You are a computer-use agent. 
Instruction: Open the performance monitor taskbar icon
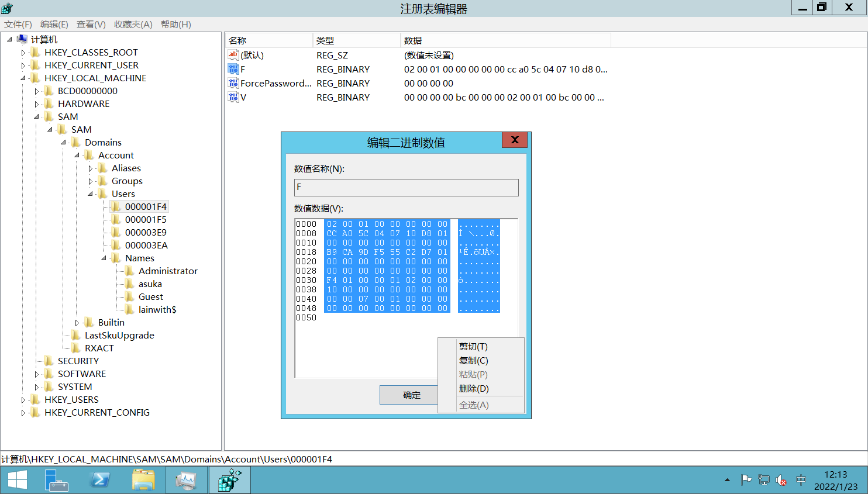[187, 480]
